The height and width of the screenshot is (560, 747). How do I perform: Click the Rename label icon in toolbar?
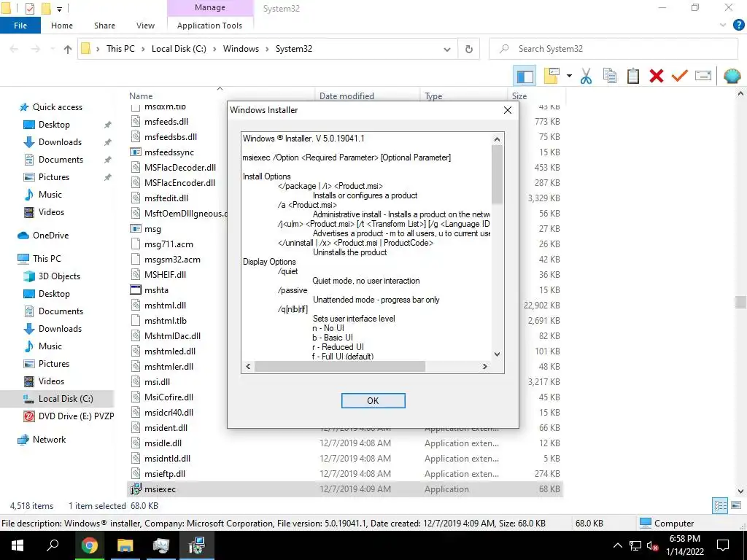coord(703,76)
